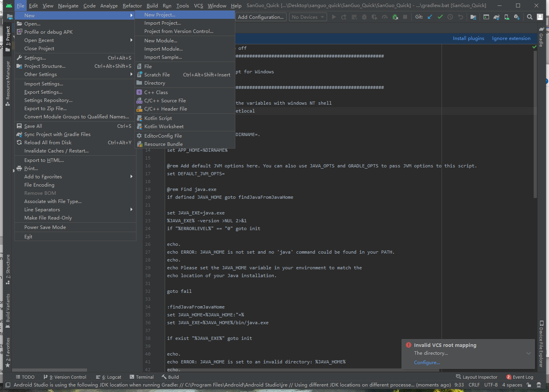The image size is (549, 392).
Task: Select Kotlin Script file type
Action: coord(185,118)
